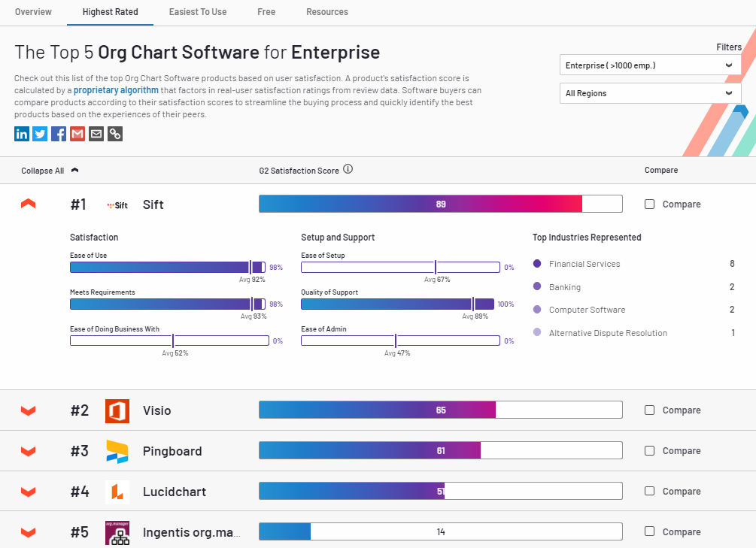Click the Quality of Support rating bar
The height and width of the screenshot is (548, 756).
(x=398, y=304)
